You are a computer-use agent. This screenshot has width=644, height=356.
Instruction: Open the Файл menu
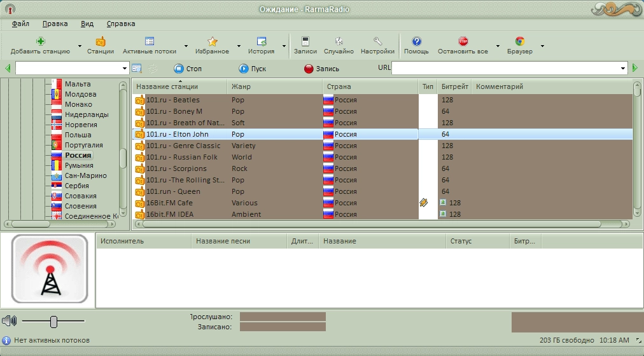click(20, 24)
